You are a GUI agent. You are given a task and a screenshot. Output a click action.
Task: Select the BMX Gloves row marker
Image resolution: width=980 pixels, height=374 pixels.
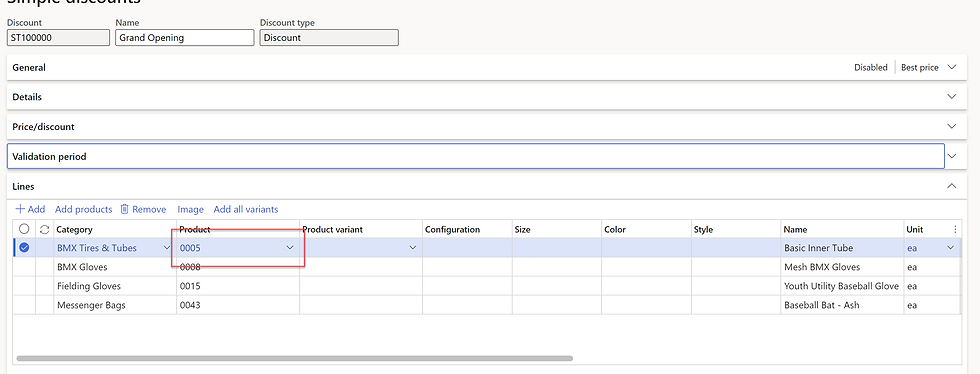24,267
